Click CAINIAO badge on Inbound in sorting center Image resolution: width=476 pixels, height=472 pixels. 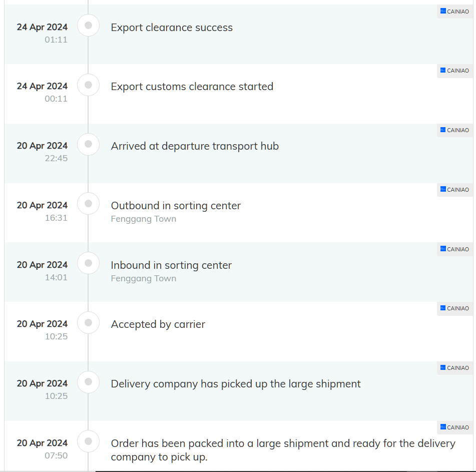click(x=455, y=249)
